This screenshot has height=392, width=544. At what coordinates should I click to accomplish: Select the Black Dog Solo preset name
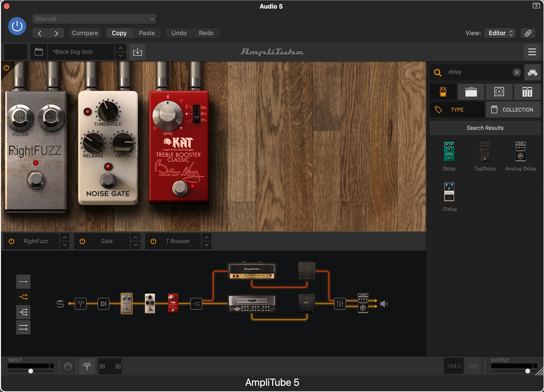[81, 52]
